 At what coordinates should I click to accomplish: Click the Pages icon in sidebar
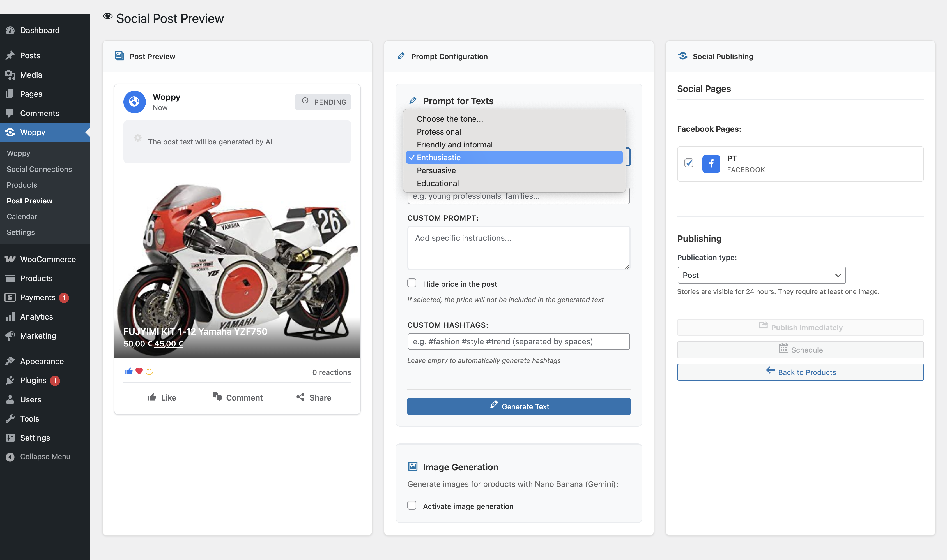pyautogui.click(x=10, y=94)
